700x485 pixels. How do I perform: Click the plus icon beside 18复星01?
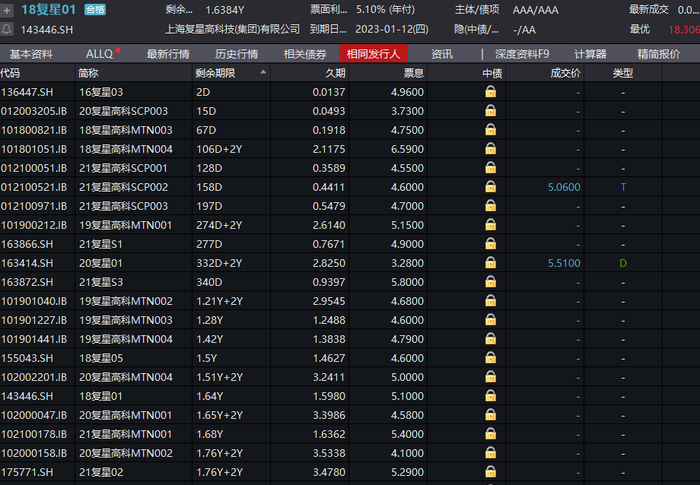(7, 10)
